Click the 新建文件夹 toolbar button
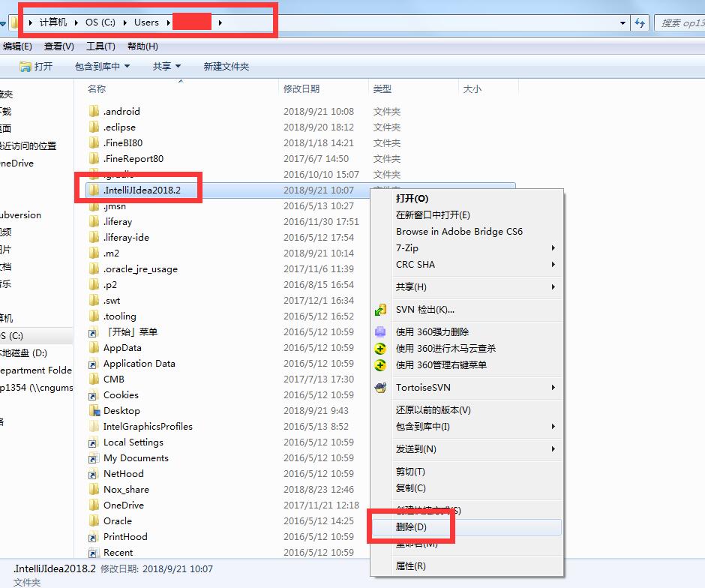 pyautogui.click(x=226, y=67)
